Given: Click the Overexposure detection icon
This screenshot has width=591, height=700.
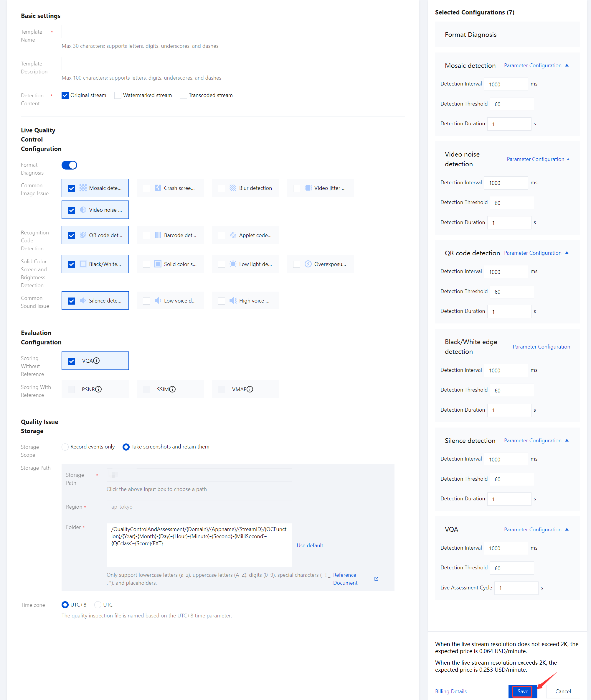Looking at the screenshot, I should [308, 264].
